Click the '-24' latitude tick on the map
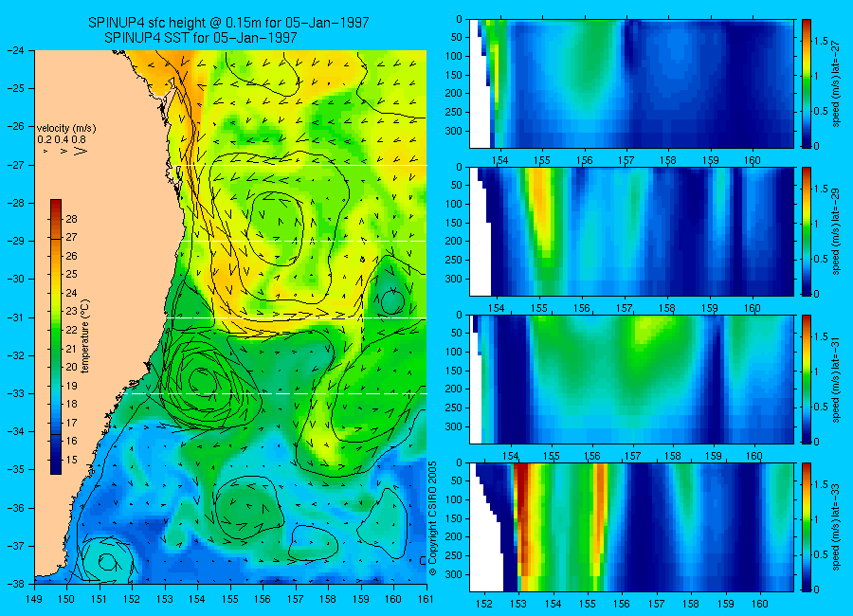Viewport: 853px width, 616px height. tap(15, 50)
